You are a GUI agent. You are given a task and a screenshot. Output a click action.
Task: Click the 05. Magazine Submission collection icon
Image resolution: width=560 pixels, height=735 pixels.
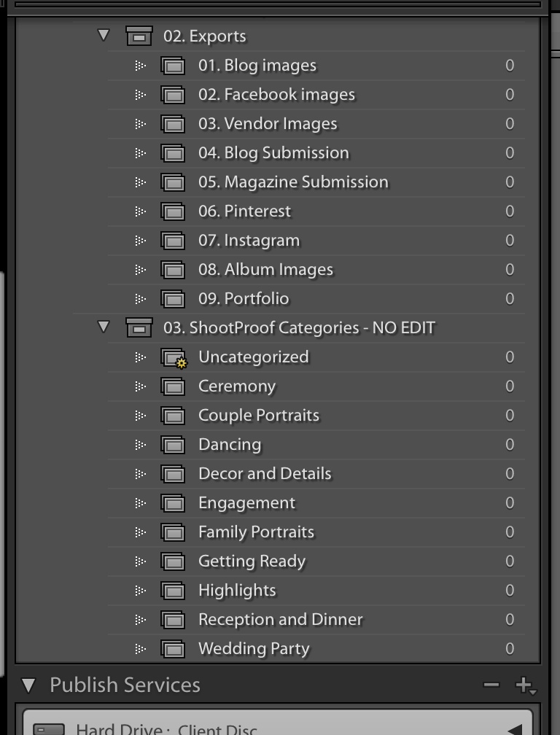click(173, 182)
